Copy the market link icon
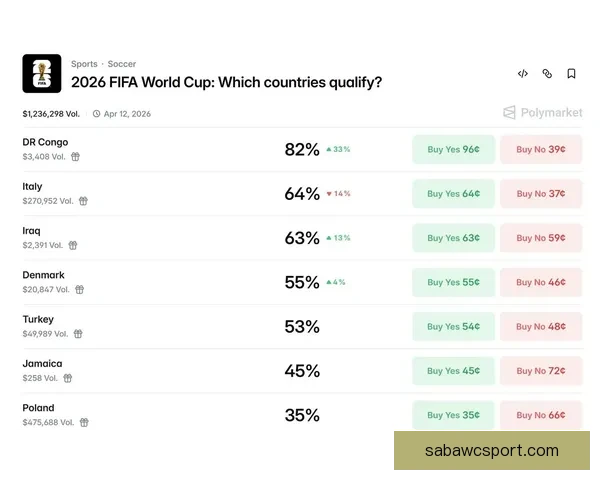Screen dimensions: 600x480 [547, 74]
